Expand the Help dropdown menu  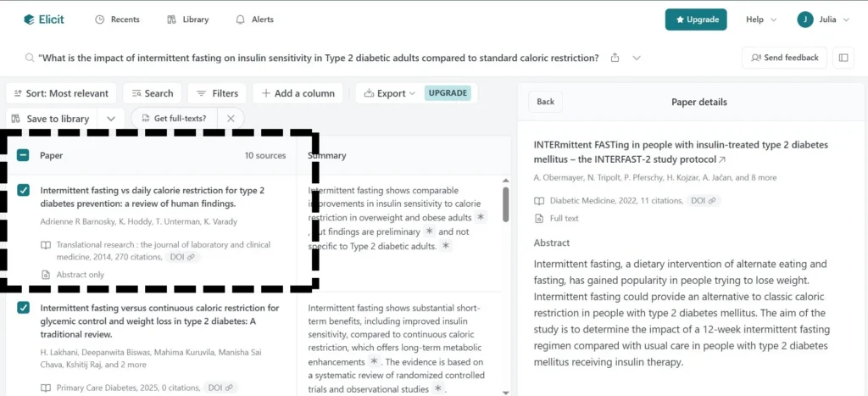point(761,20)
